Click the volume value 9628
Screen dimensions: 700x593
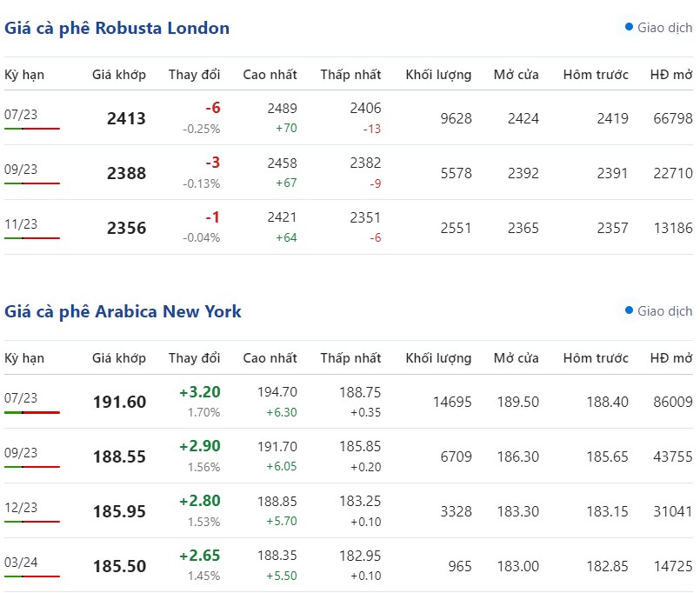pos(456,118)
